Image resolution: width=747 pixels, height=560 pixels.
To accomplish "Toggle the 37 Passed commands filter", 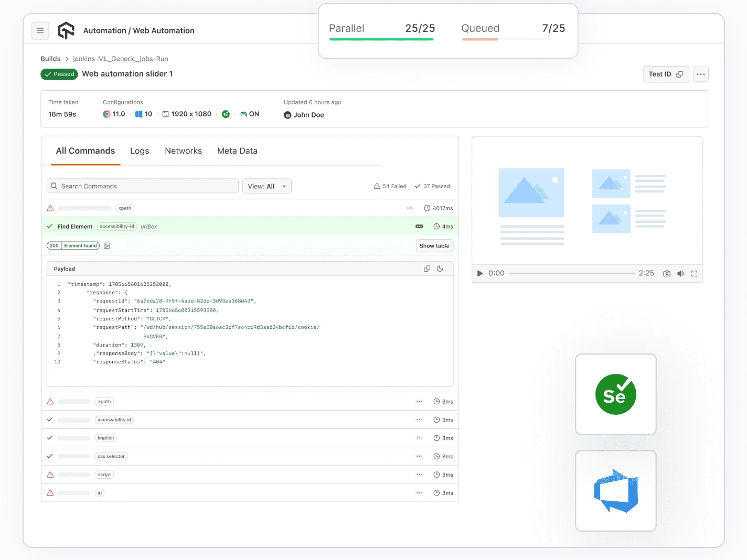I will point(432,186).
